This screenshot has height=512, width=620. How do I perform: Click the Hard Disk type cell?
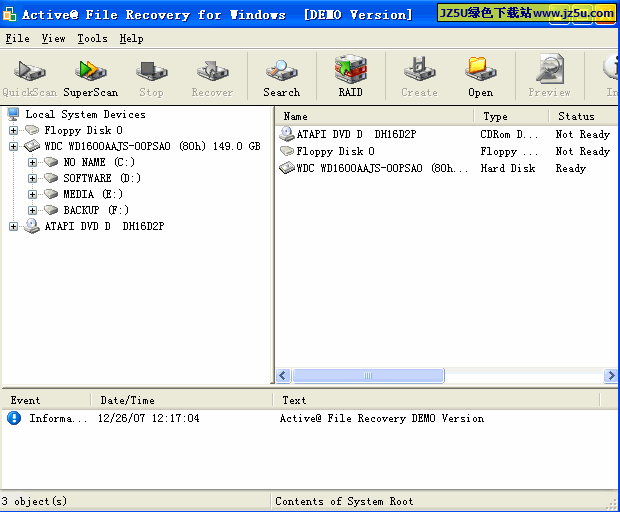point(508,168)
